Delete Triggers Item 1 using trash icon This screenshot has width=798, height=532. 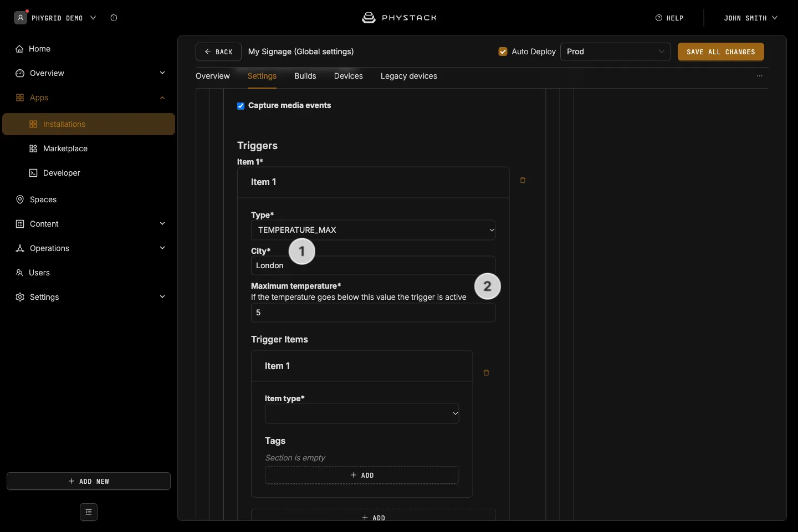tap(523, 180)
